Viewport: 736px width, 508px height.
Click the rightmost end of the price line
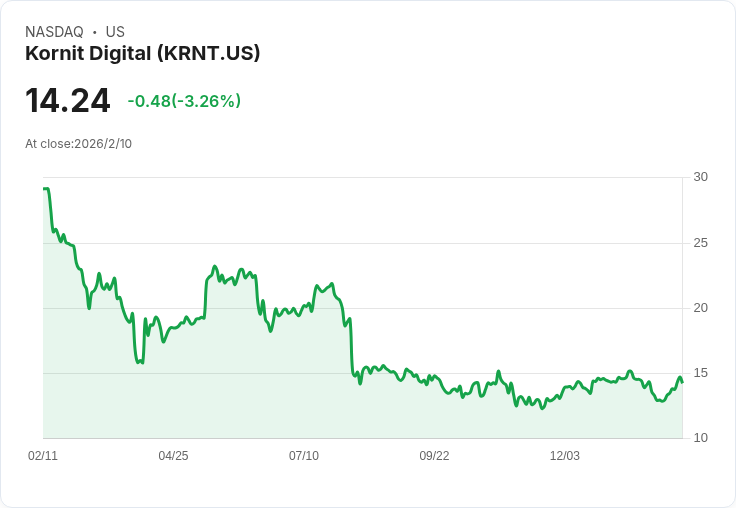[682, 382]
